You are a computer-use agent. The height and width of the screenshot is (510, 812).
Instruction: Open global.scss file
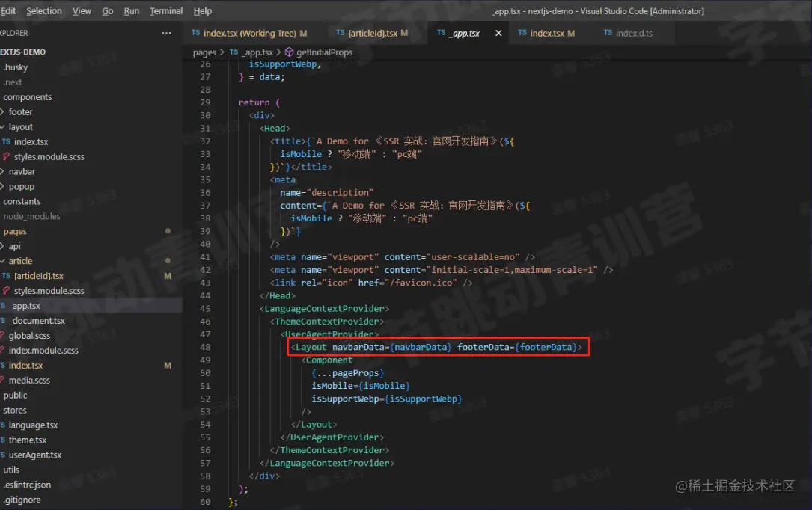tap(29, 336)
